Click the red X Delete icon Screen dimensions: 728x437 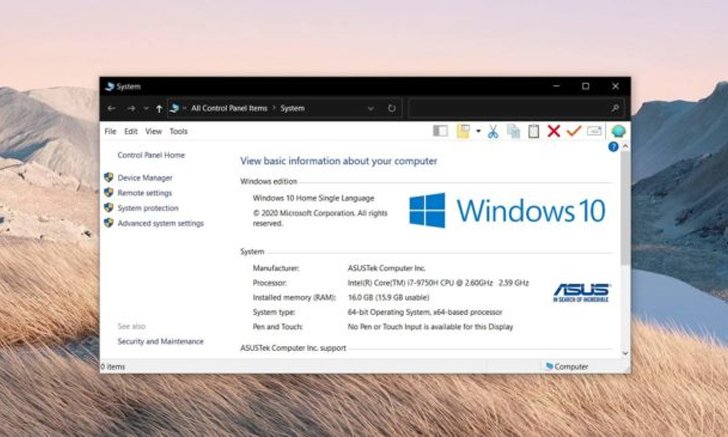[553, 131]
